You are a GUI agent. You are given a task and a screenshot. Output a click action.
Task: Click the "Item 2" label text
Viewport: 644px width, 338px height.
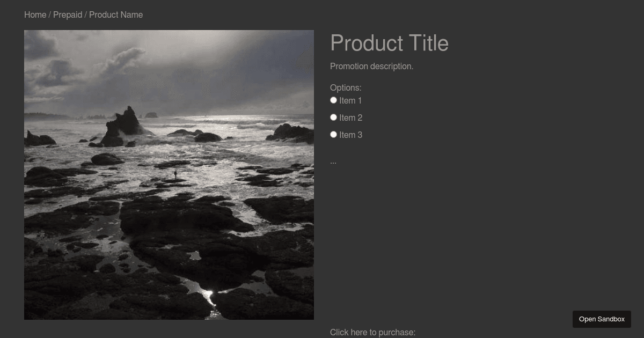[350, 118]
